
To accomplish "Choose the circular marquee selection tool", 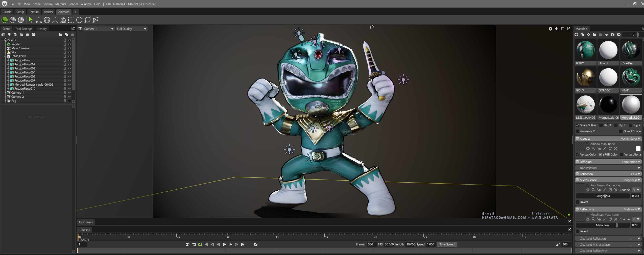I will click(79, 20).
